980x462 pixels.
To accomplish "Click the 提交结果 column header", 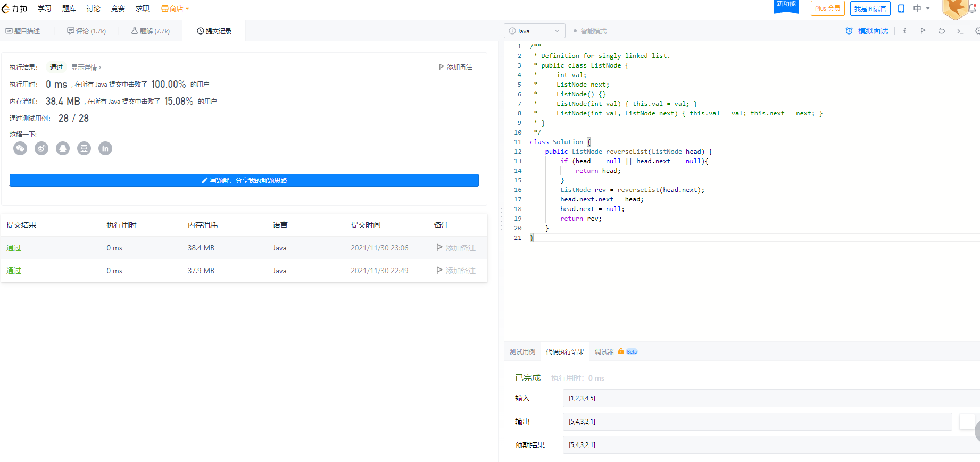I will point(21,225).
